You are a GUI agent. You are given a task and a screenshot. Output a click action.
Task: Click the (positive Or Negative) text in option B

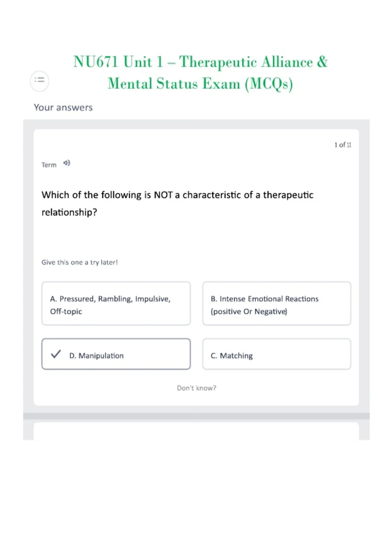coord(249,311)
